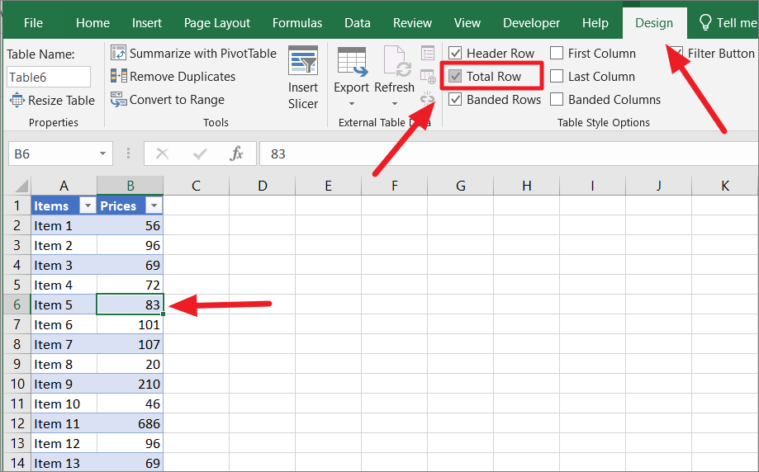The image size is (759, 472).
Task: Select cell containing Item 10
Action: tap(64, 404)
